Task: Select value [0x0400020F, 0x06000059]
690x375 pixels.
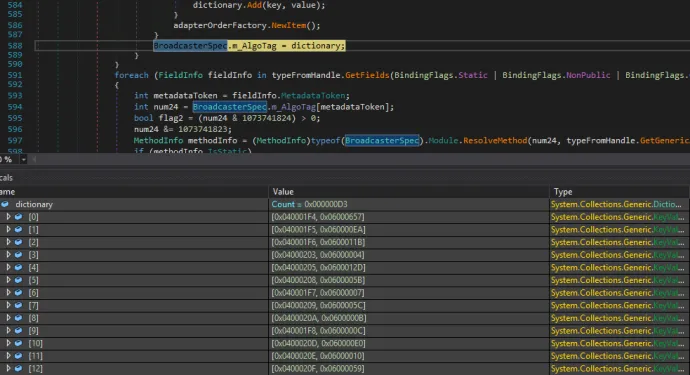Action: click(318, 368)
